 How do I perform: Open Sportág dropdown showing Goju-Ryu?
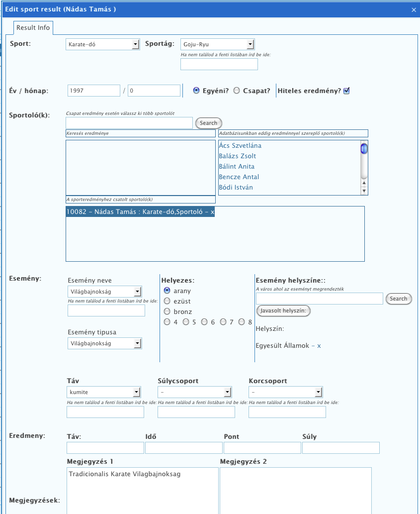click(217, 44)
